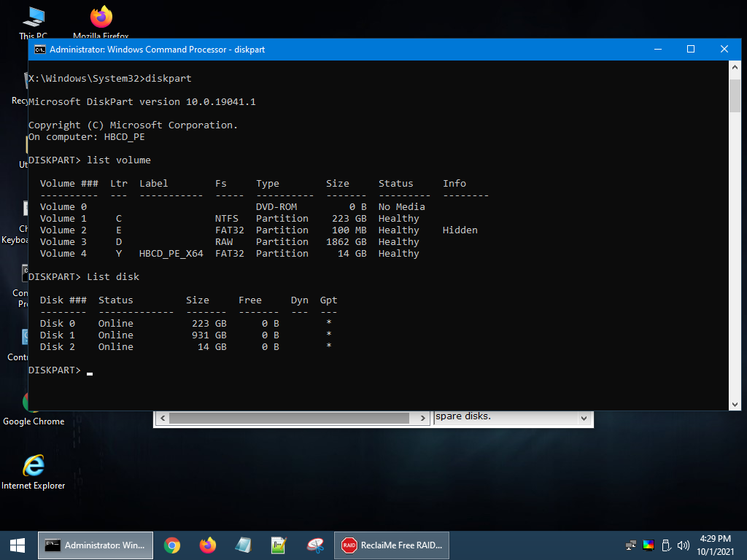Click the left arrow of horizontal scrollbar
747x560 pixels.
[x=163, y=419]
